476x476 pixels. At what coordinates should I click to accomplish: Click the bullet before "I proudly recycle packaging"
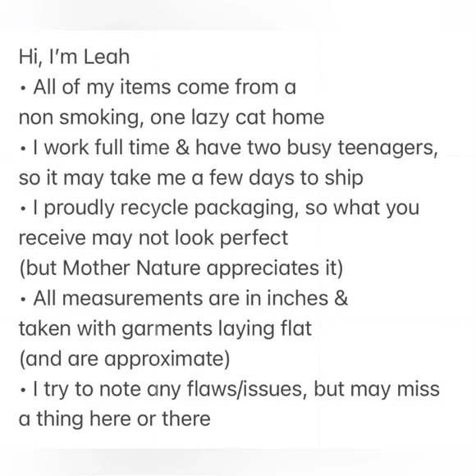tap(23, 209)
